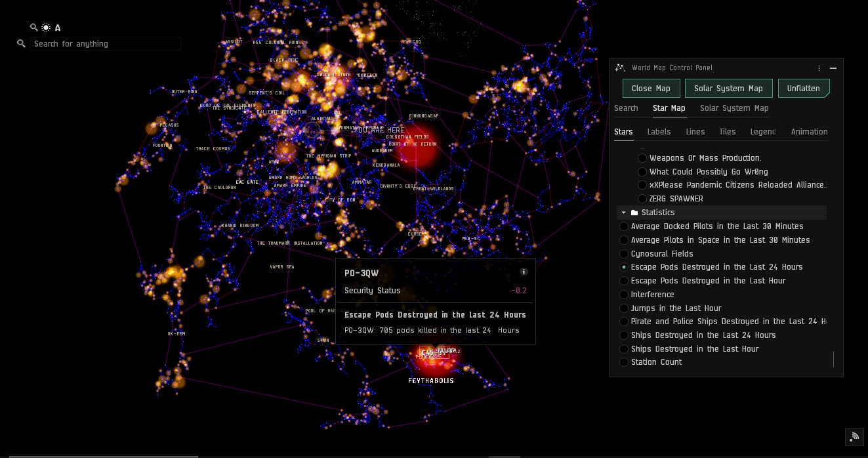Select What Could Possibly Go Wr0ng option

coord(642,172)
